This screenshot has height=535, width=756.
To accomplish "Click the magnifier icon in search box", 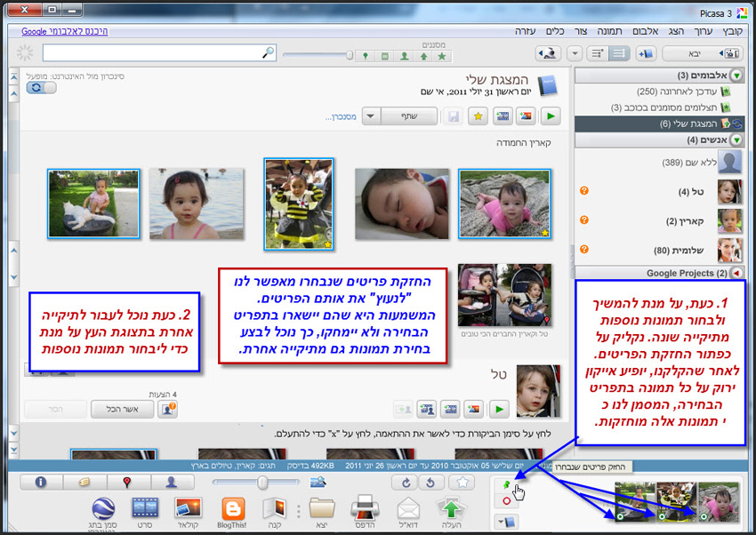I will pyautogui.click(x=268, y=52).
